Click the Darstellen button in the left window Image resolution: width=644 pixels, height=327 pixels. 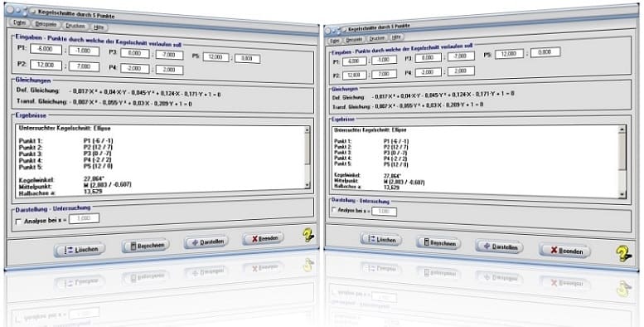tap(206, 242)
